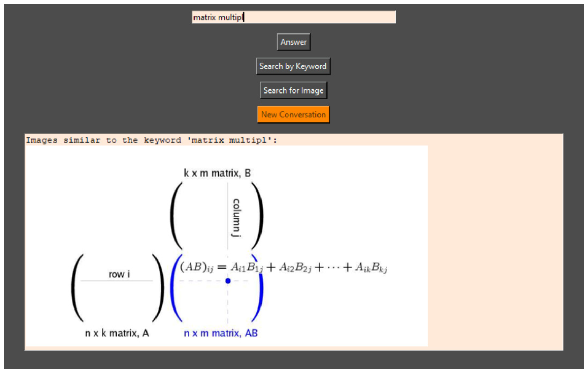Screen dimensions: 588x373
Task: Click the equals sign in the formula
Action: tap(222, 267)
